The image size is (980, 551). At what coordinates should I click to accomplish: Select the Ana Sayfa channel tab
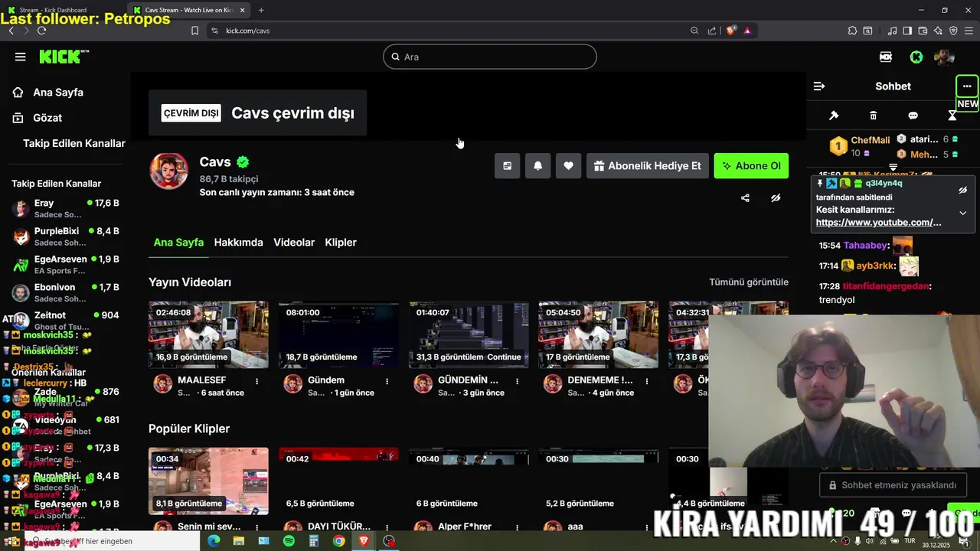178,243
